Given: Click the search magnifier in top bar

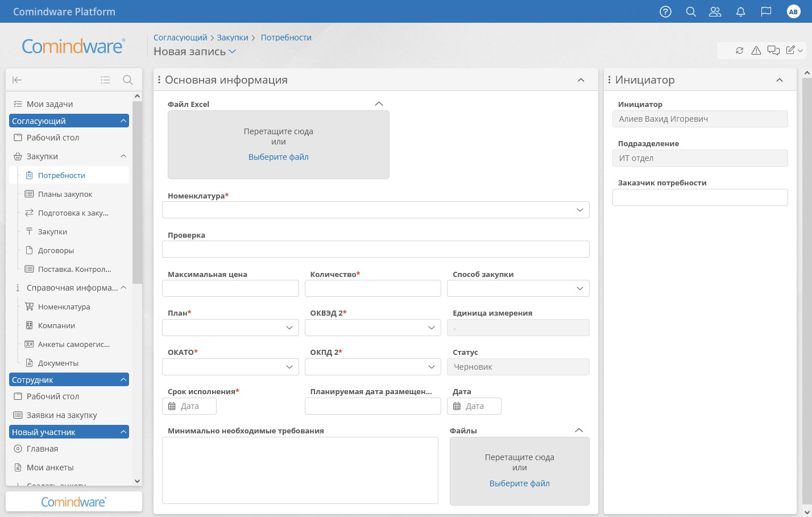Looking at the screenshot, I should click(x=691, y=11).
